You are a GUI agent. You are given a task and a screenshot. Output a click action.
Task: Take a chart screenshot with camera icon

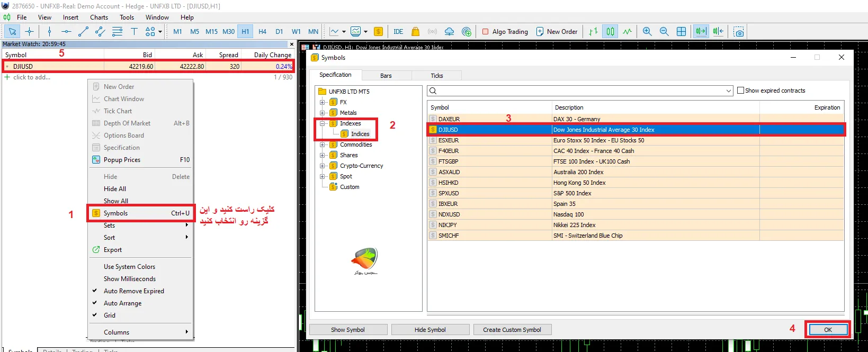click(x=739, y=32)
